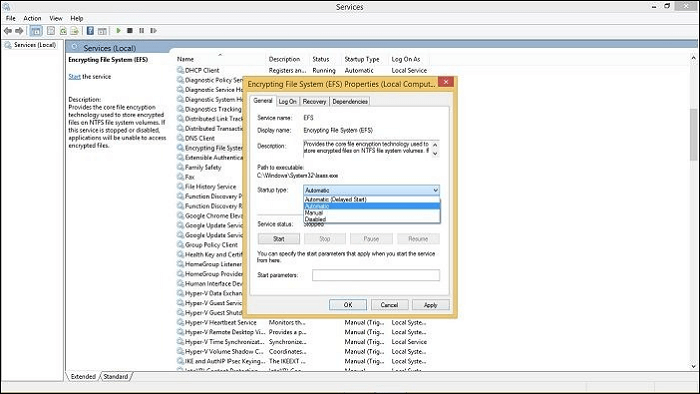Select the File History Service row

tap(211, 187)
